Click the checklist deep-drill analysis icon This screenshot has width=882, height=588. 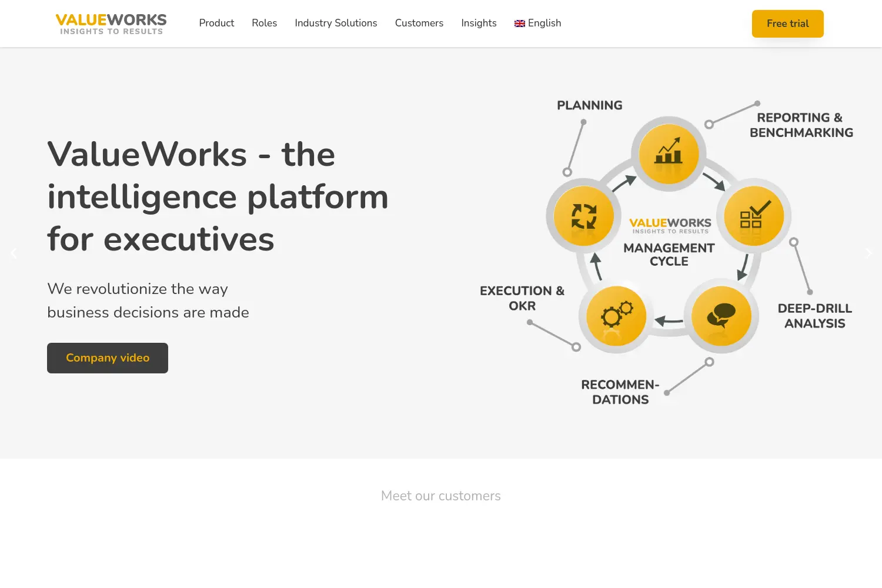pyautogui.click(x=754, y=216)
